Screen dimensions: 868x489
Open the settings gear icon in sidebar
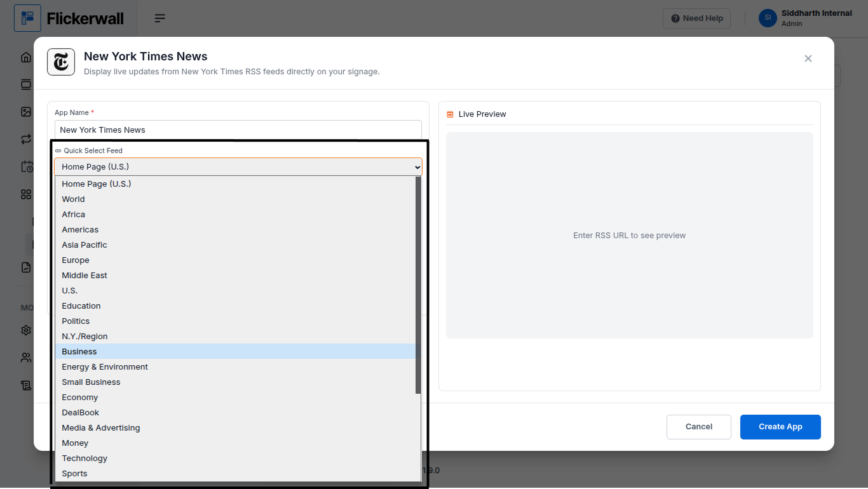point(26,330)
